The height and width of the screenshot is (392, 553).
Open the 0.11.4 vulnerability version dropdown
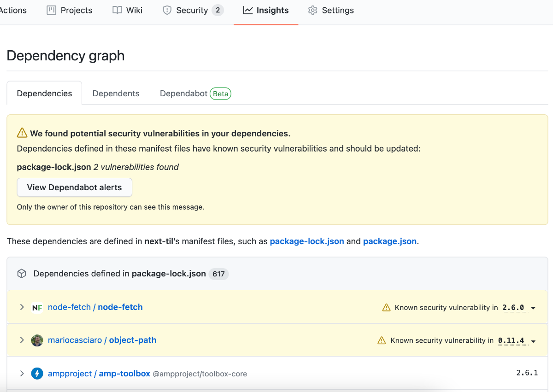tap(533, 341)
